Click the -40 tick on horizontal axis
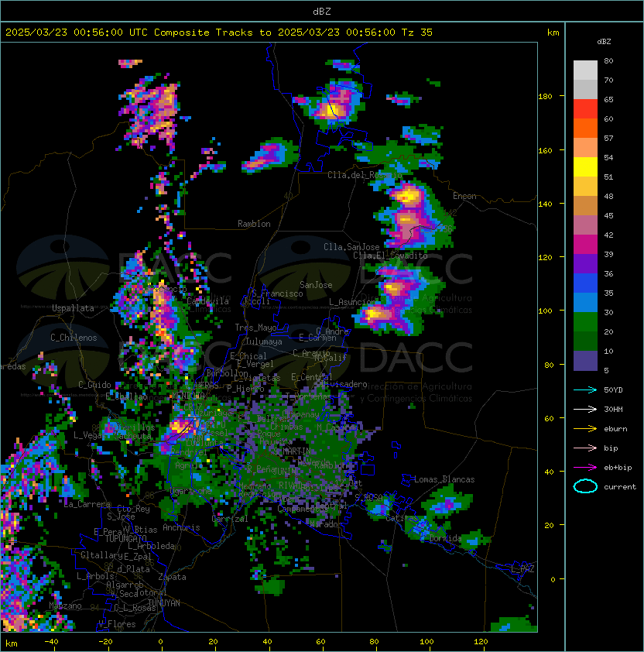Viewport: 644px width, 652px height. (51, 642)
